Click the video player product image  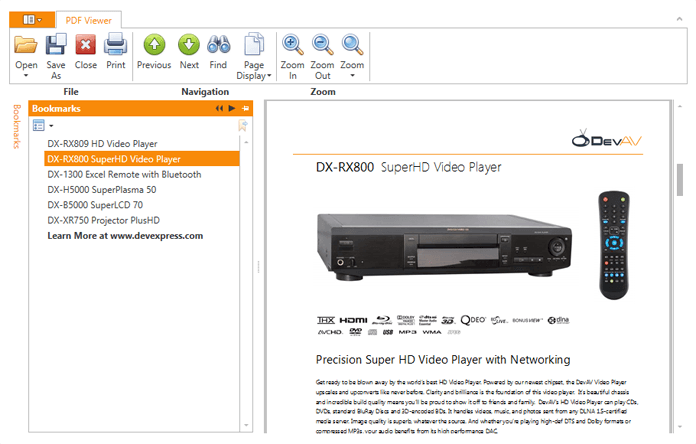point(444,246)
